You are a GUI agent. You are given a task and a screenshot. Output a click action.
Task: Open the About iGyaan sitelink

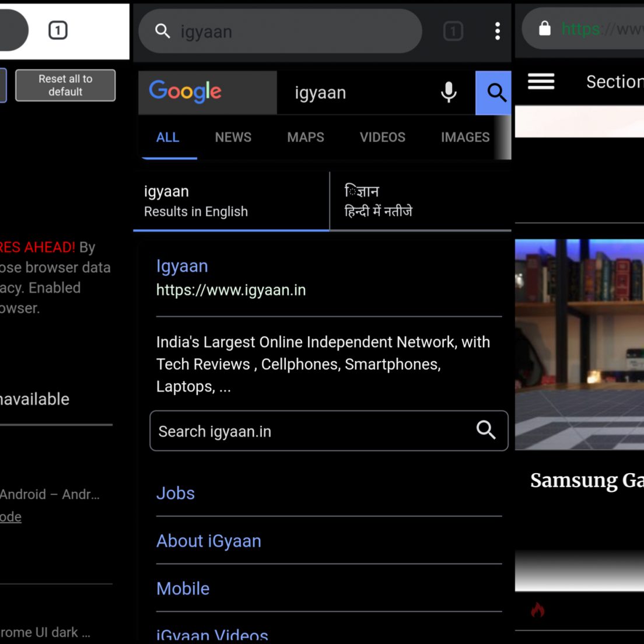[209, 541]
